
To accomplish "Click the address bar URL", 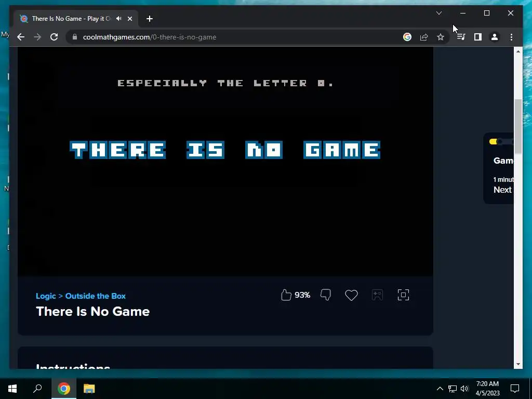I will [150, 37].
